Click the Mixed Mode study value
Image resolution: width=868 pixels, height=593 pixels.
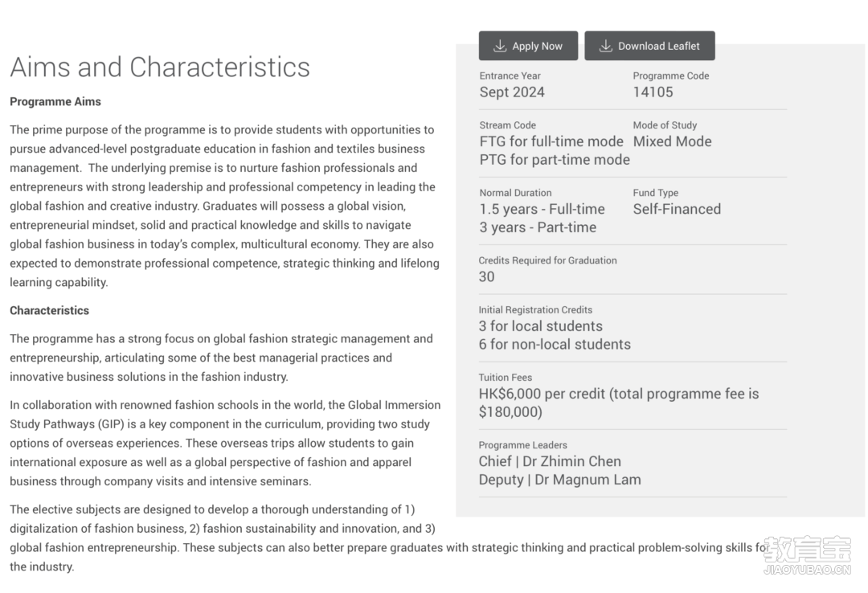point(672,141)
